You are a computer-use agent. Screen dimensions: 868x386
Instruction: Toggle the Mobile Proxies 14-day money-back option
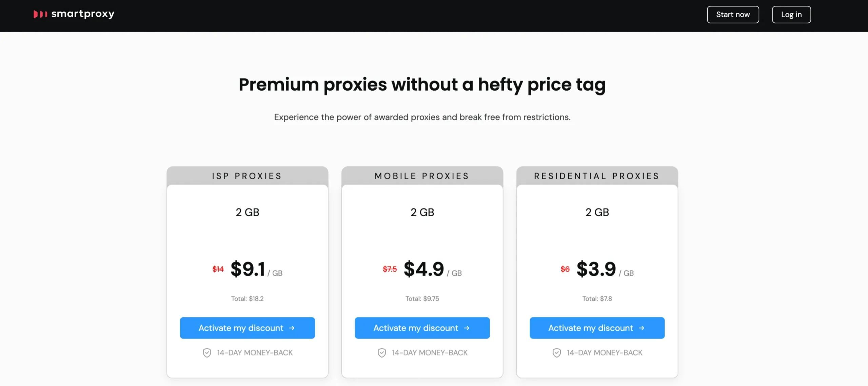click(422, 352)
